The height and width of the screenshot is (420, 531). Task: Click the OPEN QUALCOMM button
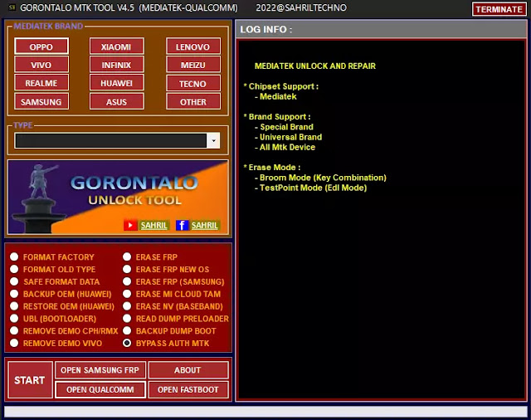click(100, 389)
